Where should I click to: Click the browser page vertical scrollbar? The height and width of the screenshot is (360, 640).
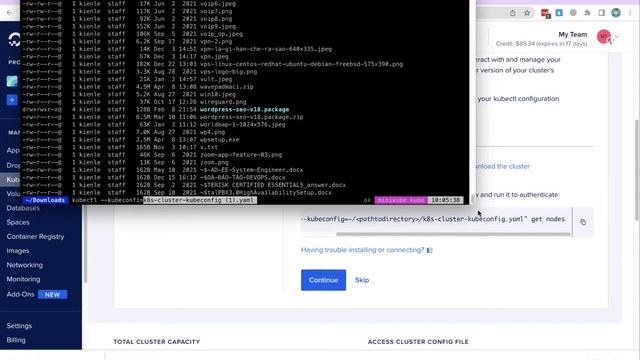click(x=637, y=171)
